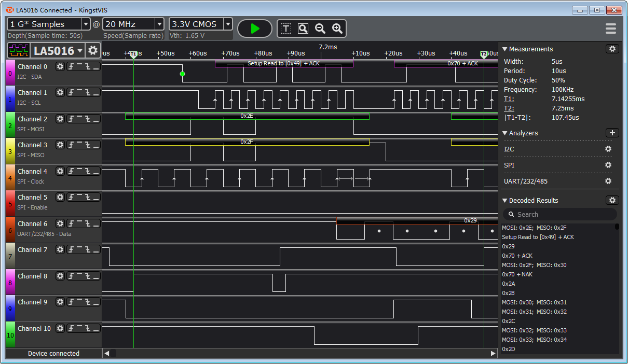Viewport: 628px width, 364px height.
Task: Add a new analyzer with plus button
Action: click(x=612, y=133)
